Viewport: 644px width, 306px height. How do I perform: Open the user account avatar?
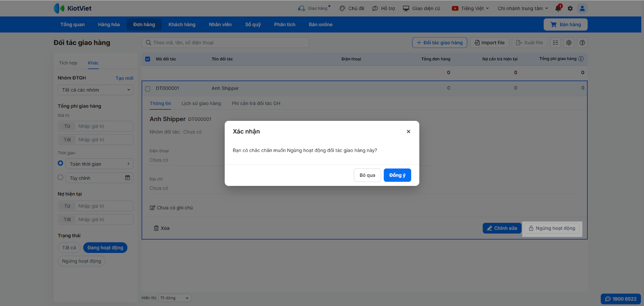pos(582,8)
